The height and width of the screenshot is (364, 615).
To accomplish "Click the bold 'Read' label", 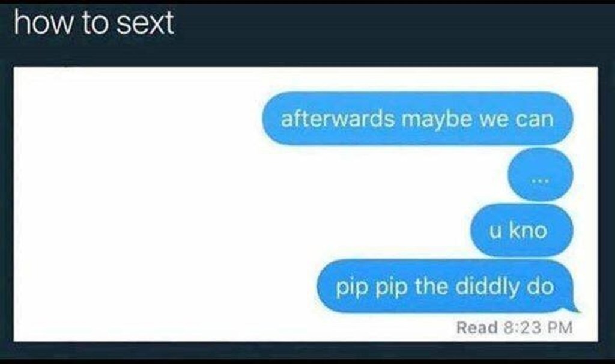I will pos(477,327).
